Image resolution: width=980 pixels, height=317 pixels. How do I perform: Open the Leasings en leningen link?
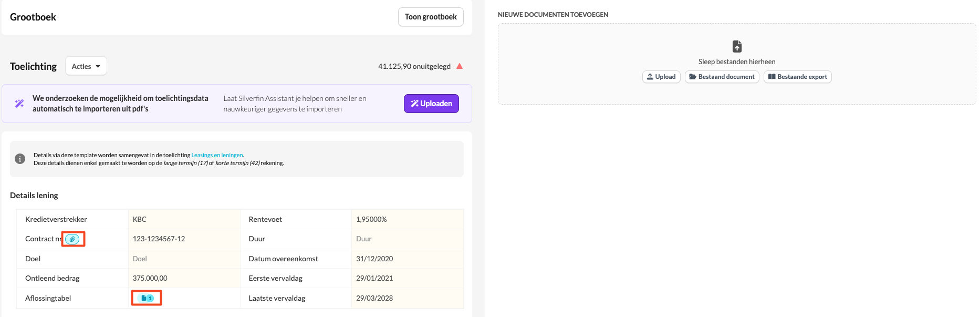click(x=217, y=155)
